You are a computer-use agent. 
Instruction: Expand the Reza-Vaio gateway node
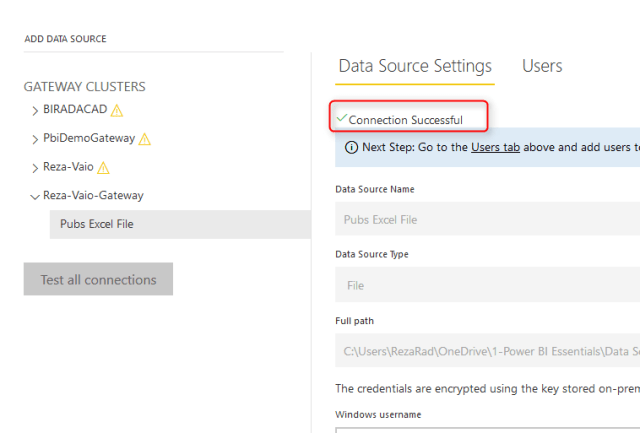(x=35, y=167)
